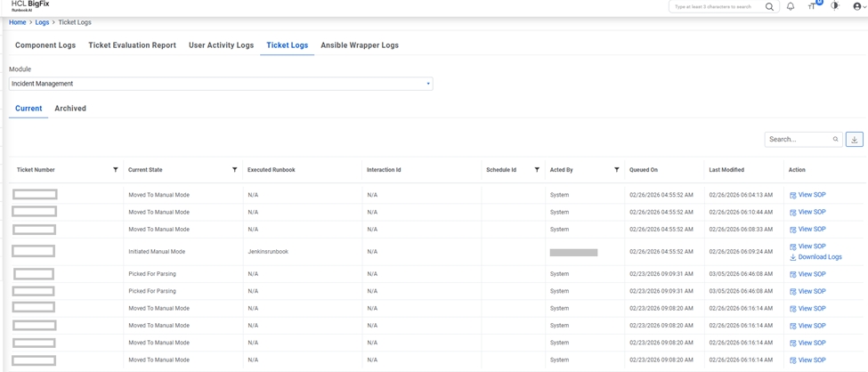Viewport: 868px width, 372px height.
Task: Switch to the Archived sub-tab
Action: click(x=70, y=109)
